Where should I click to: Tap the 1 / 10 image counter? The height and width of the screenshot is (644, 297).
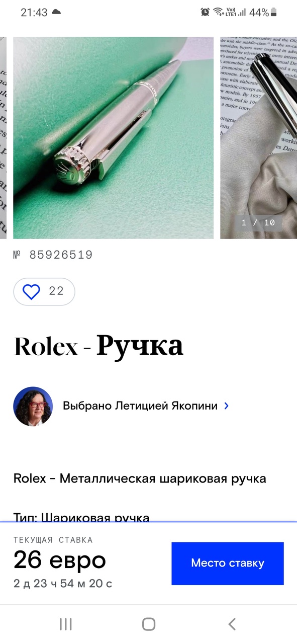coord(258,222)
